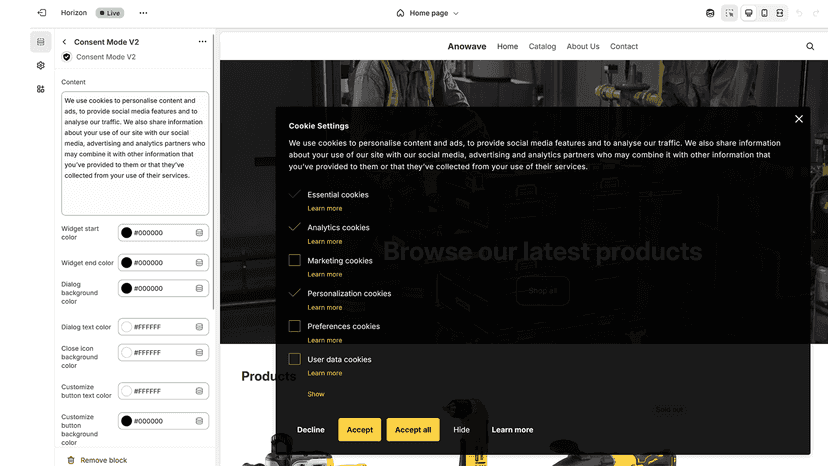This screenshot has height=466, width=828.
Task: Click Learn more under Personalization cookies
Action: click(x=325, y=307)
